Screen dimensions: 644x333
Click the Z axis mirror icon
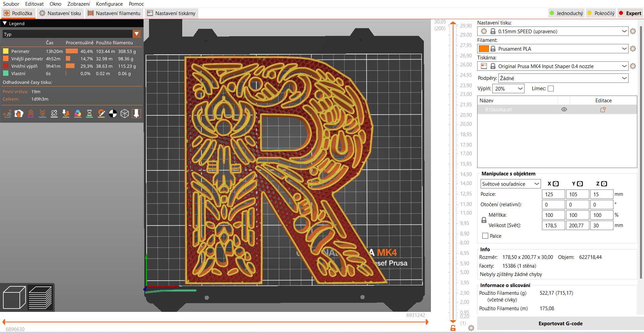tap(604, 184)
